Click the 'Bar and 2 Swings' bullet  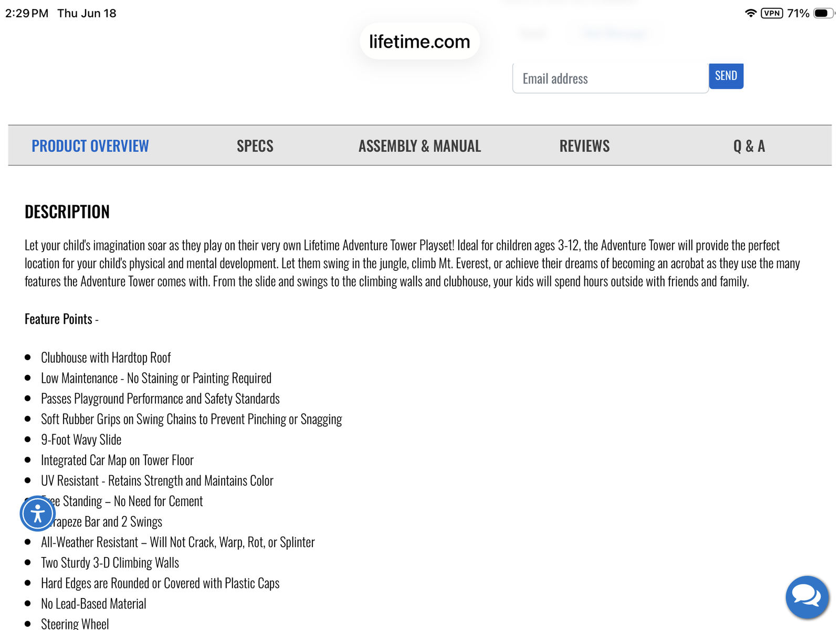click(x=105, y=521)
